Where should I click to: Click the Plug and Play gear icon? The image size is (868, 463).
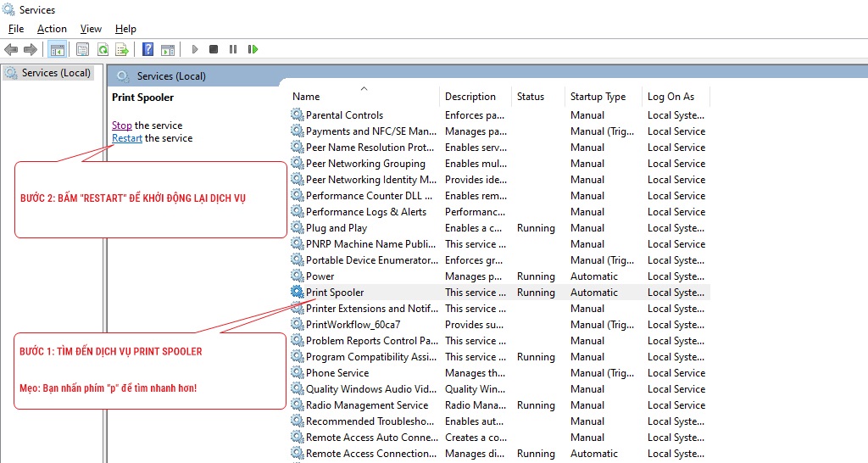pyautogui.click(x=298, y=227)
